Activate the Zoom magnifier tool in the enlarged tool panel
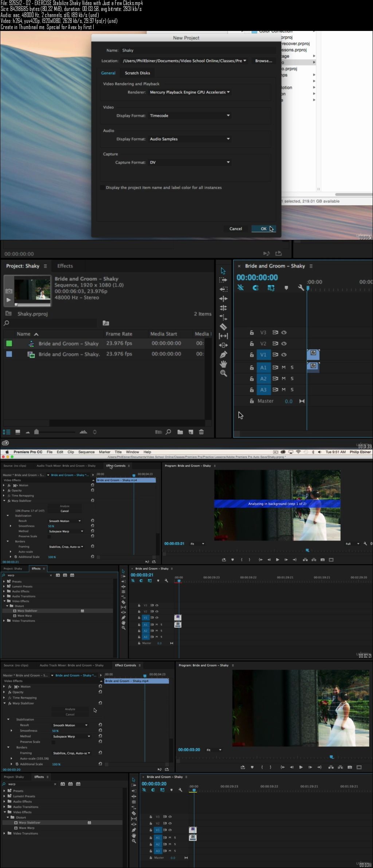This screenshot has height=868, width=373. click(223, 373)
